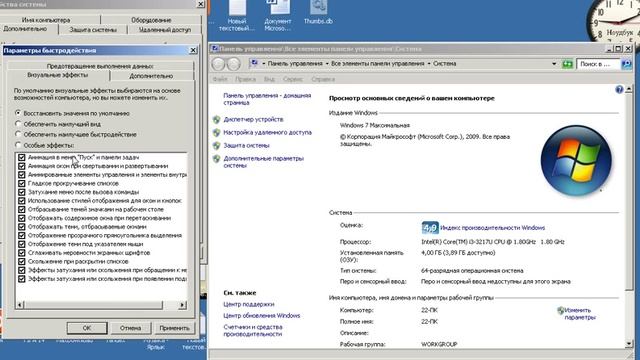Open Центр обновления Windows link
Viewport: 640px width, 360px height.
(x=262, y=316)
